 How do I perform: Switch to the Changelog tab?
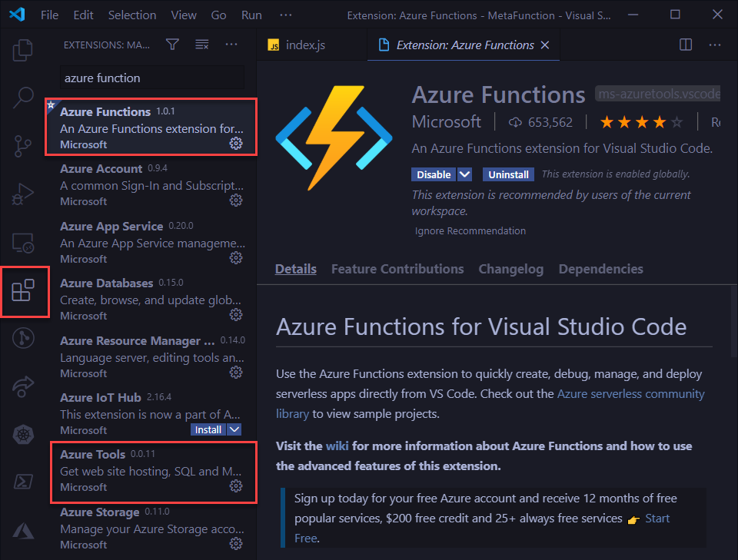511,269
